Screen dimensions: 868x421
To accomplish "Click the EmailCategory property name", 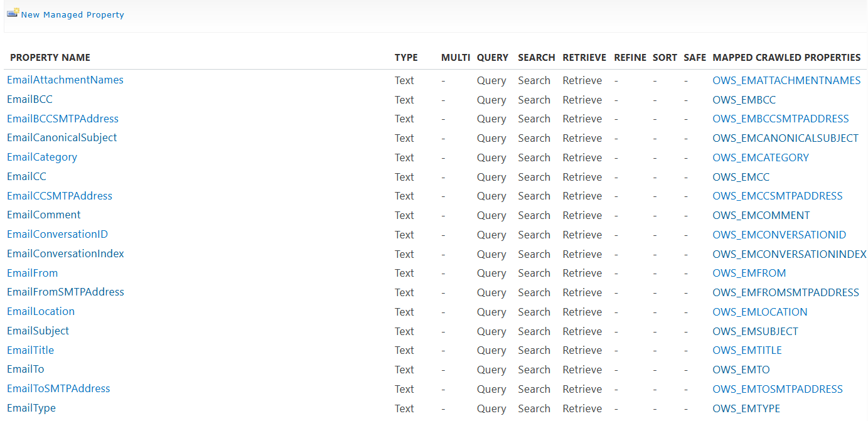I will [x=42, y=157].
